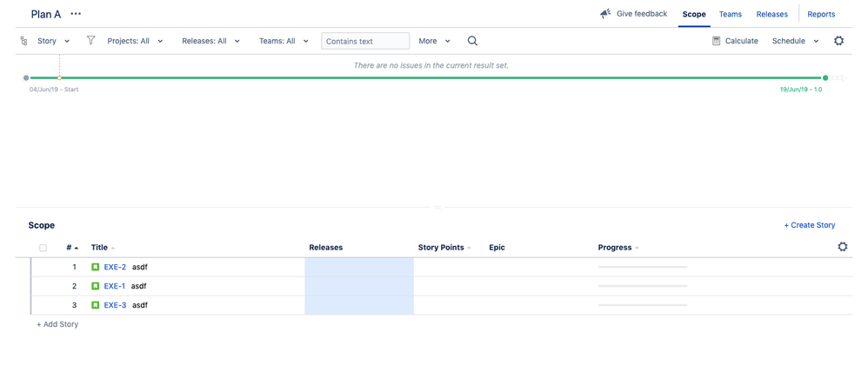The width and height of the screenshot is (868, 365).
Task: Click the rank number 1 cell
Action: point(75,267)
